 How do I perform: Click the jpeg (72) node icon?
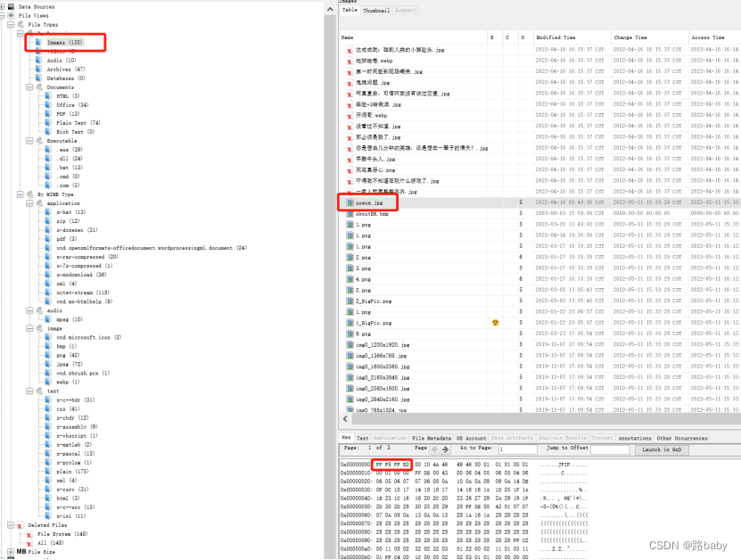pyautogui.click(x=48, y=365)
